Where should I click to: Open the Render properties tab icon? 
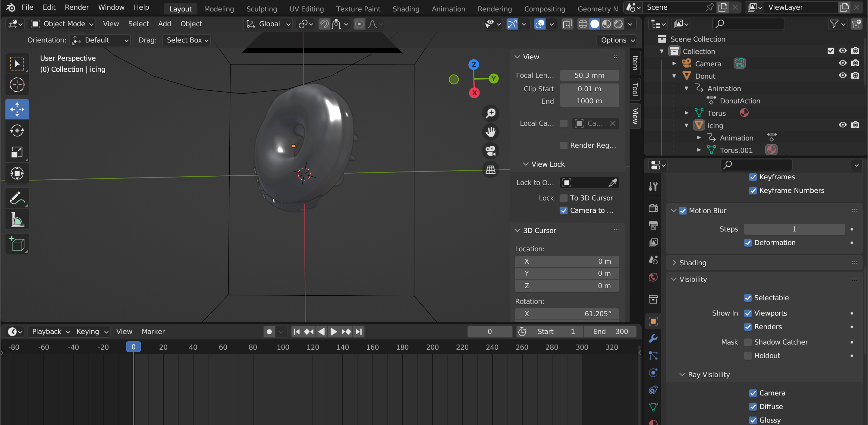(653, 208)
